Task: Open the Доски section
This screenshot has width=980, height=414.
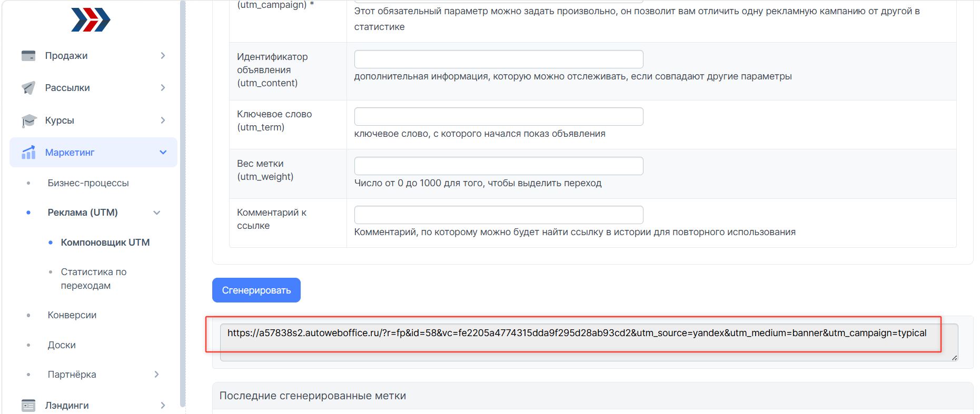Action: click(62, 345)
